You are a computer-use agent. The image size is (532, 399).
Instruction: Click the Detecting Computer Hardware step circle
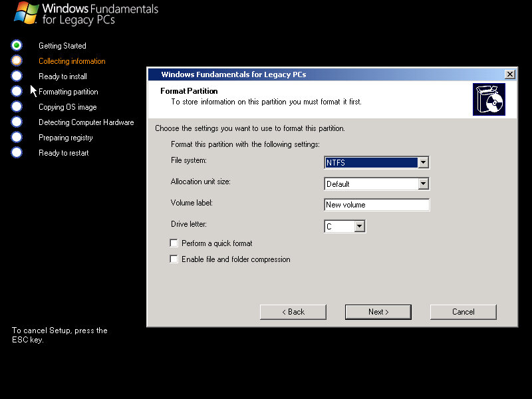[x=17, y=122]
